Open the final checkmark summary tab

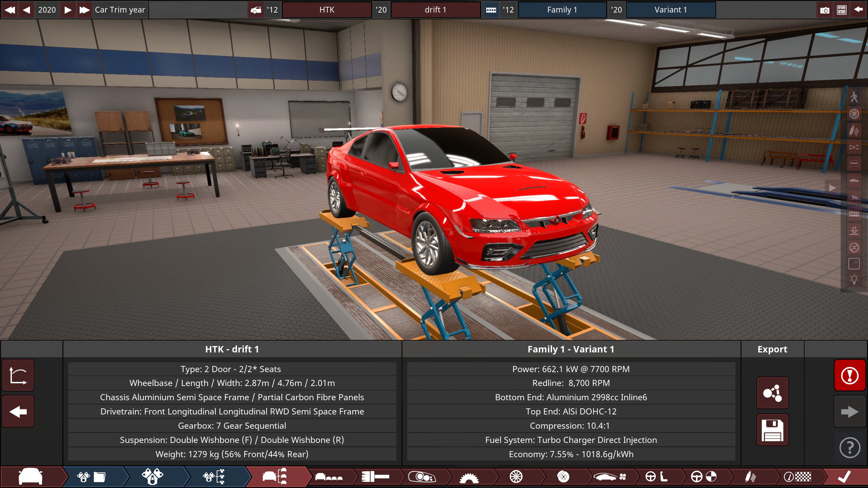click(844, 477)
